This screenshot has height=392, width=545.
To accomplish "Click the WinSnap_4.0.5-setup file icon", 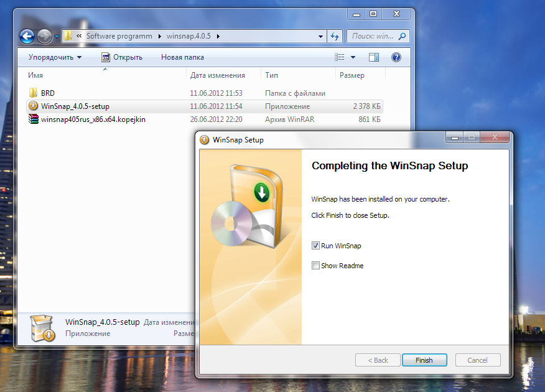I will coord(33,106).
